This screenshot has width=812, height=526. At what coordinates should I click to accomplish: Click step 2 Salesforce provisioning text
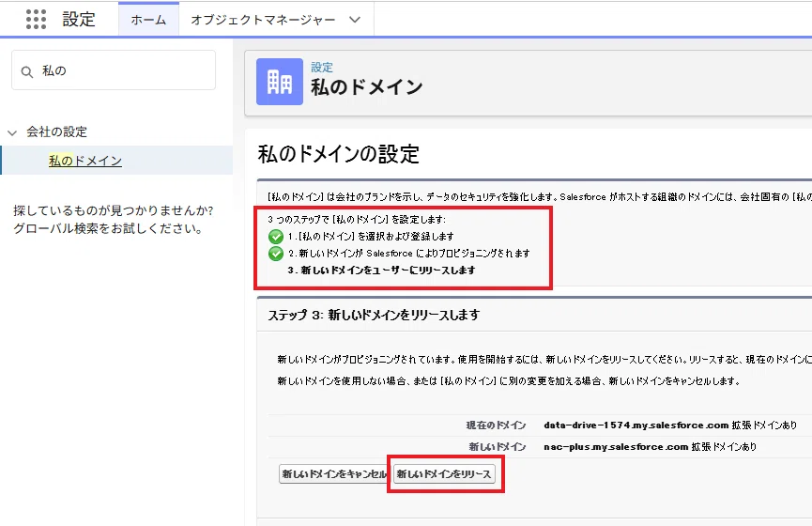[409, 254]
